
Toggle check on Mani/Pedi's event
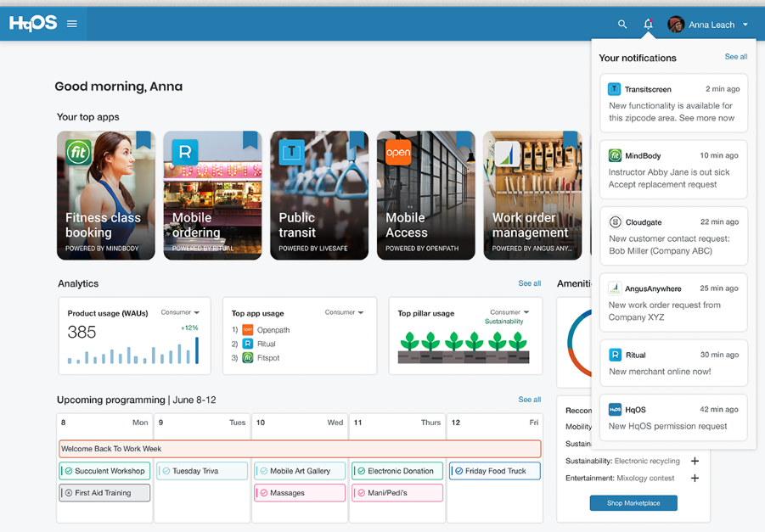(362, 493)
